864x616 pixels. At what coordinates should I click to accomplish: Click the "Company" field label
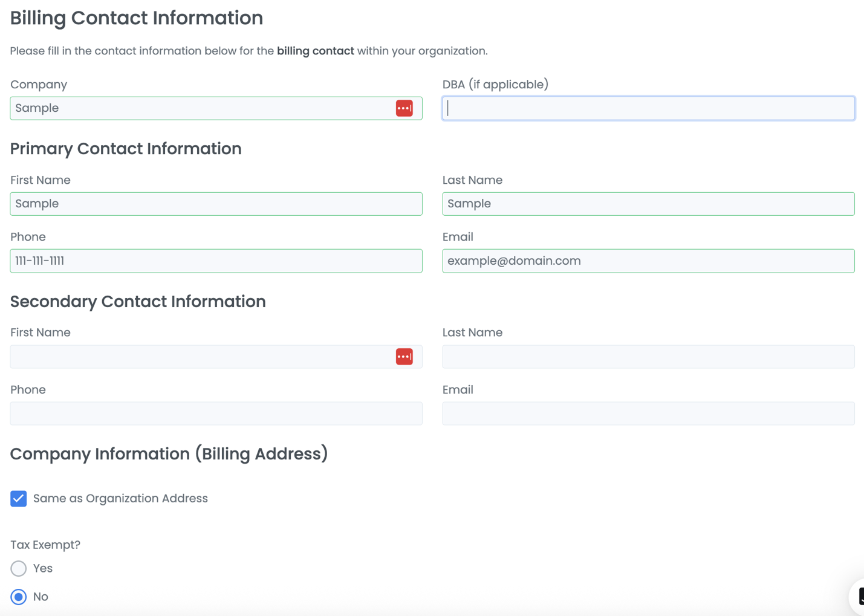coord(39,85)
